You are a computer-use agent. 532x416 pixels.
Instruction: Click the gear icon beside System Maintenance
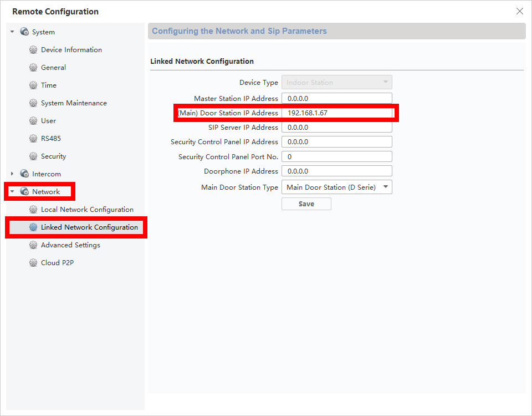click(33, 103)
